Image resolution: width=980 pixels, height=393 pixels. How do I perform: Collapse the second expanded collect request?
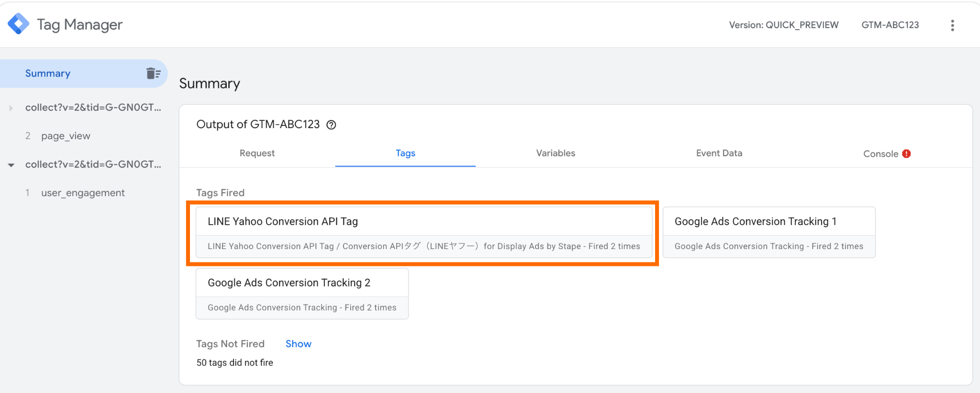pyautogui.click(x=11, y=165)
